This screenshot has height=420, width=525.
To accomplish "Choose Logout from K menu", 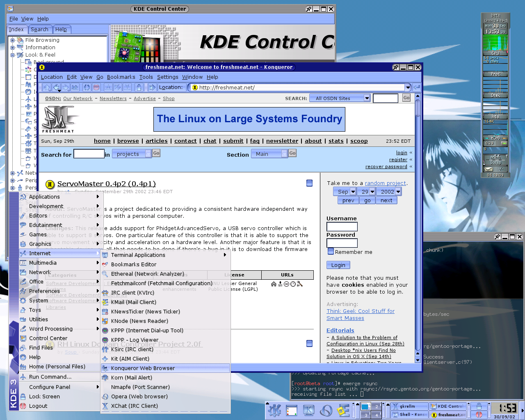I will pos(59,406).
